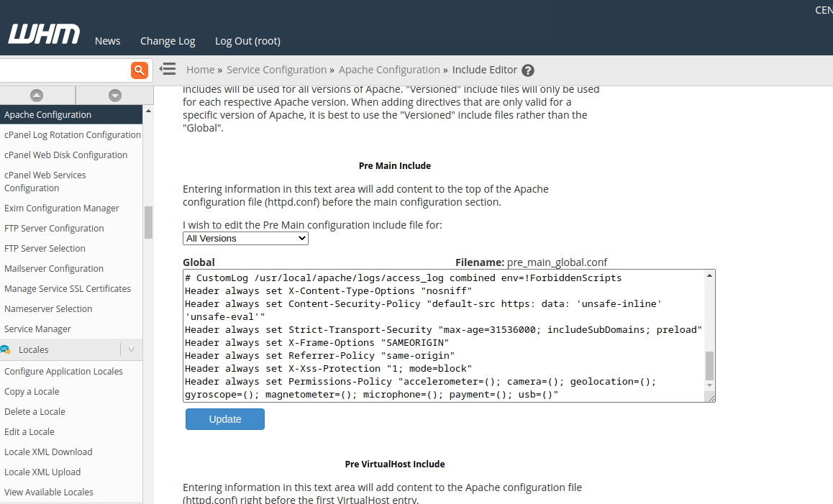Viewport: 833px width, 504px height.
Task: Open the All Versions dropdown
Action: click(x=245, y=238)
